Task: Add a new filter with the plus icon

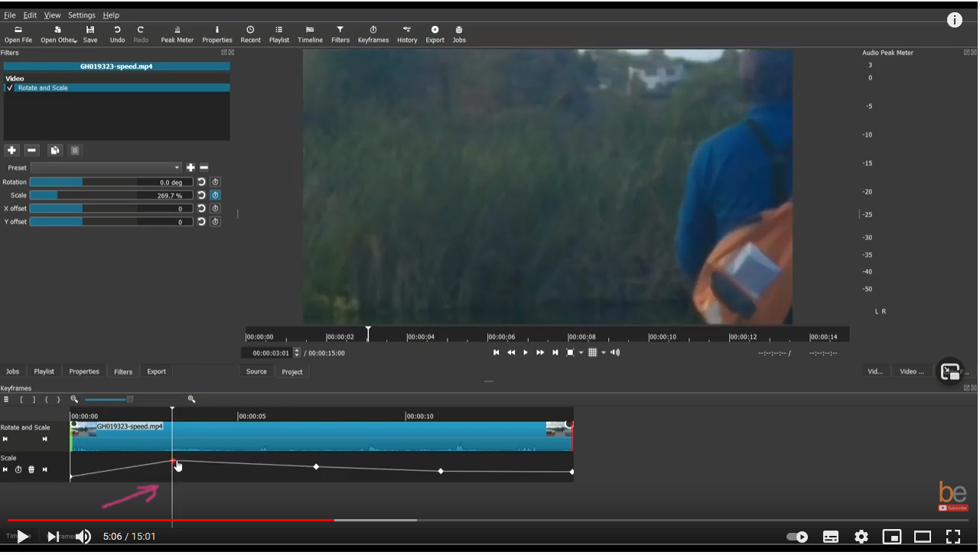Action: [x=11, y=150]
